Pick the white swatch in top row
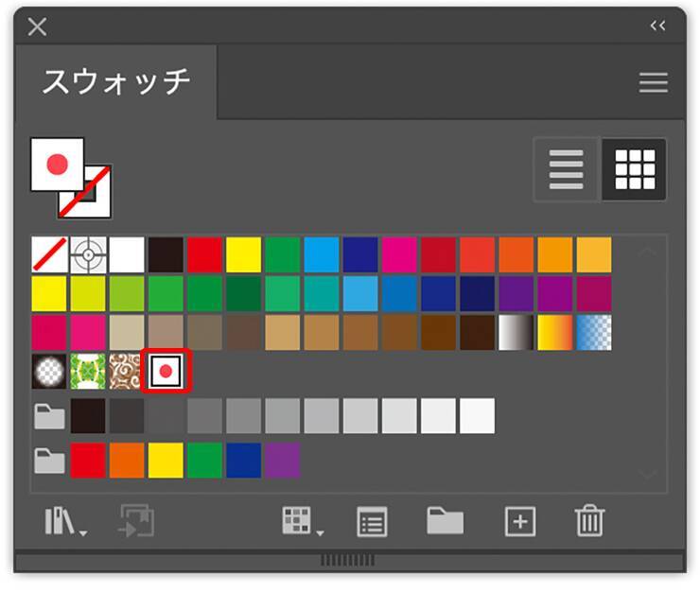Image resolution: width=700 pixels, height=593 pixels. point(127,254)
